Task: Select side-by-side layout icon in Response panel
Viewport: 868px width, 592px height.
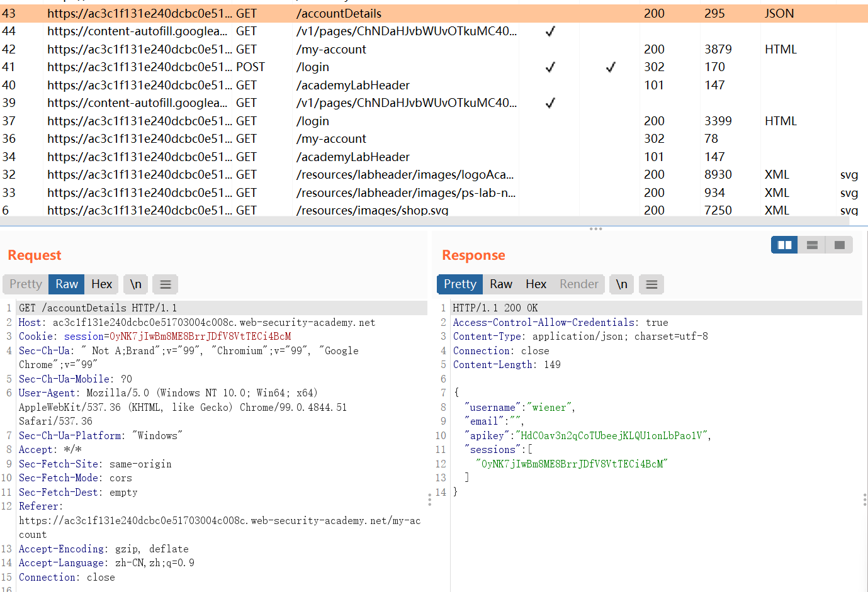Action: (784, 245)
